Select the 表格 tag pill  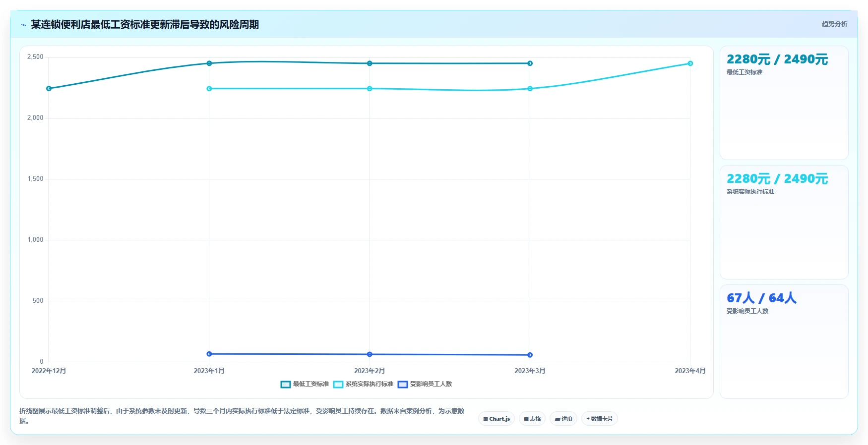point(532,419)
